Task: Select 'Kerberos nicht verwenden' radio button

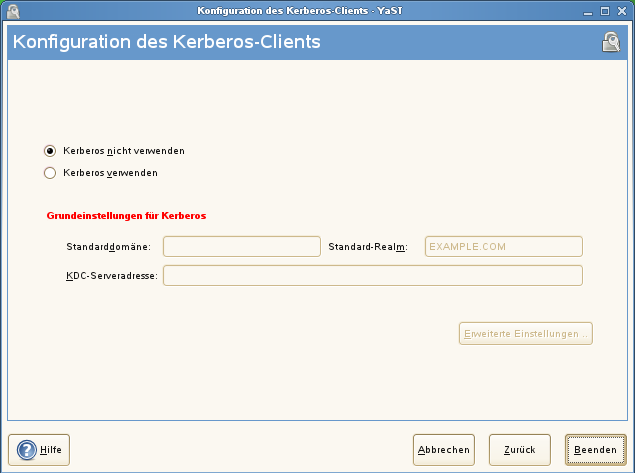Action: point(50,151)
